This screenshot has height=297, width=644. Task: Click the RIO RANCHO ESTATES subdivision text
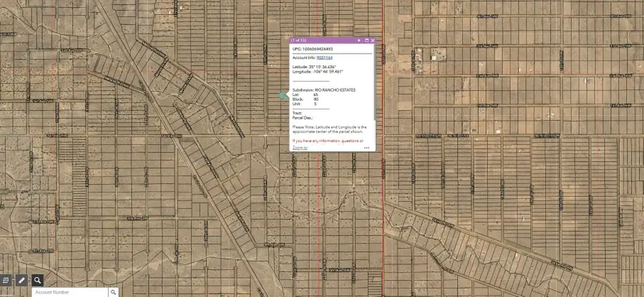click(335, 90)
